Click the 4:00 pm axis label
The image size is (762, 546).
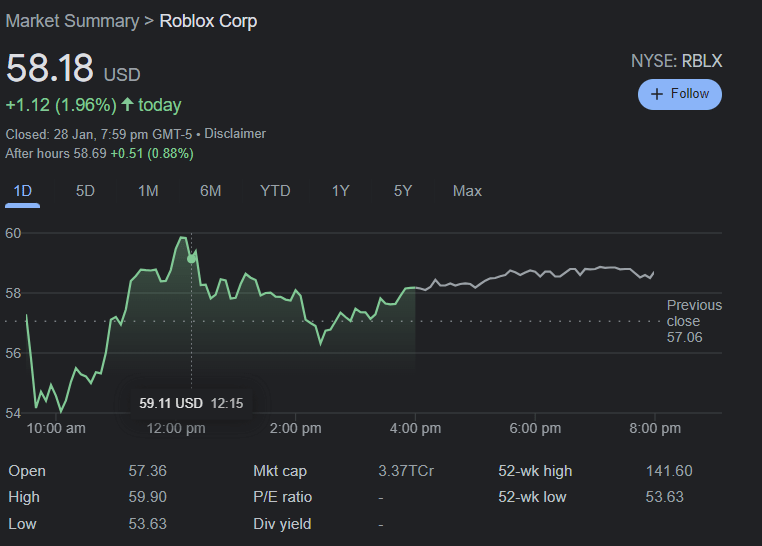(415, 428)
